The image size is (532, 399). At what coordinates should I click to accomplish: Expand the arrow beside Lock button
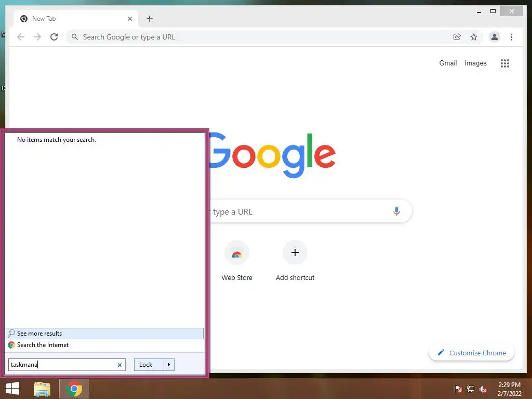click(x=169, y=365)
